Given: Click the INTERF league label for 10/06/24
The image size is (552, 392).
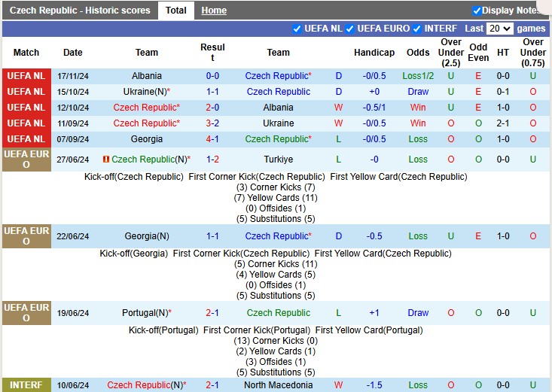Looking at the screenshot, I should point(26,385).
